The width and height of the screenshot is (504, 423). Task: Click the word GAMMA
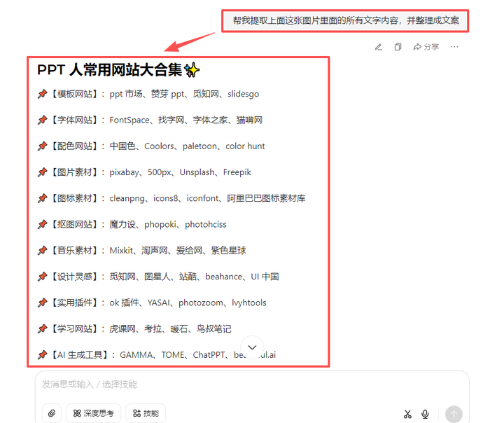click(x=136, y=355)
